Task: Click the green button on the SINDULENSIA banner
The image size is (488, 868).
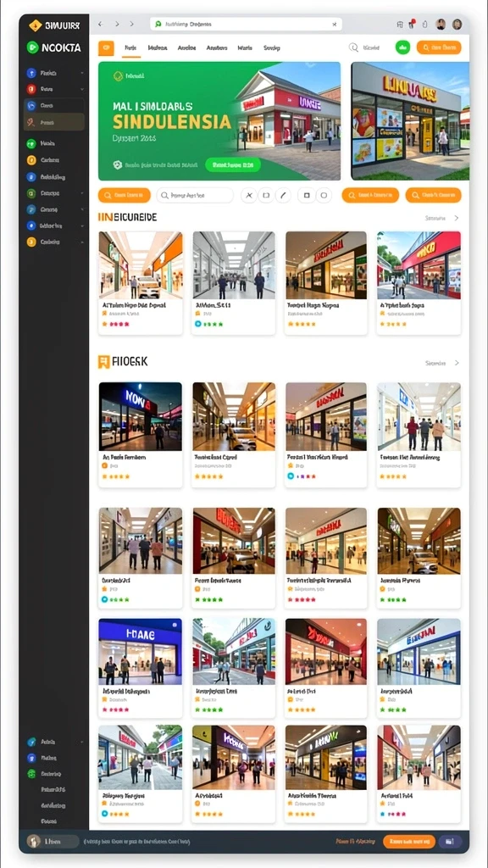Action: click(x=232, y=164)
